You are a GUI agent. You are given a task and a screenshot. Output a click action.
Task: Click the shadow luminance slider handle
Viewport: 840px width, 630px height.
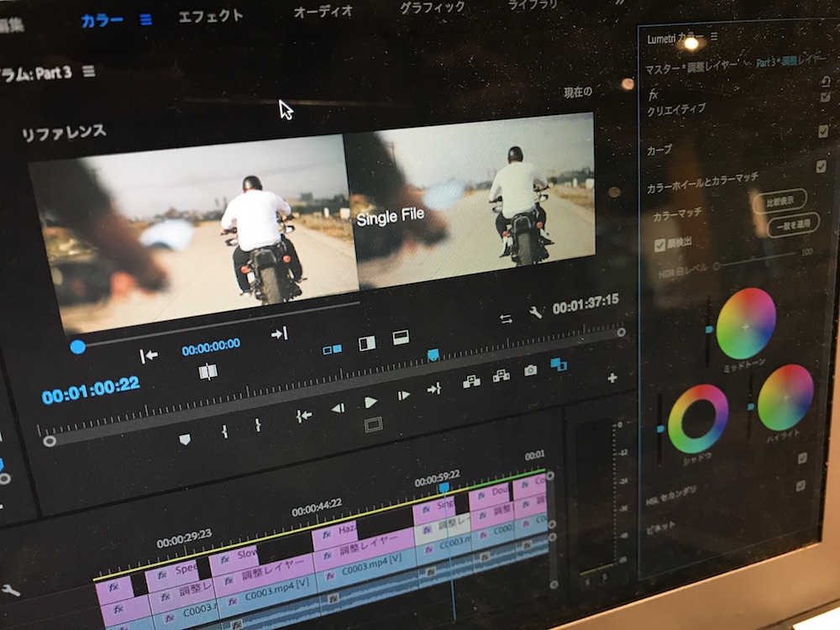(x=660, y=429)
